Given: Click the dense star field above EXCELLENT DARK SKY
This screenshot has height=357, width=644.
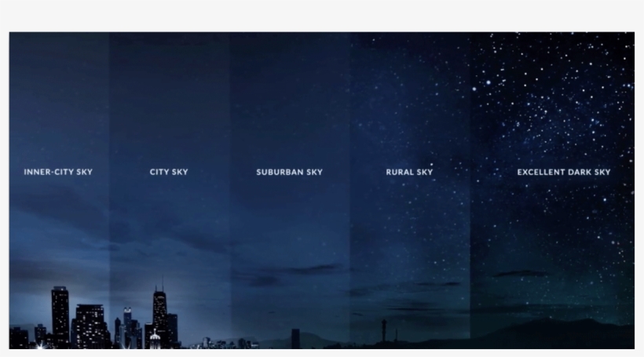Looking at the screenshot, I should [554, 94].
